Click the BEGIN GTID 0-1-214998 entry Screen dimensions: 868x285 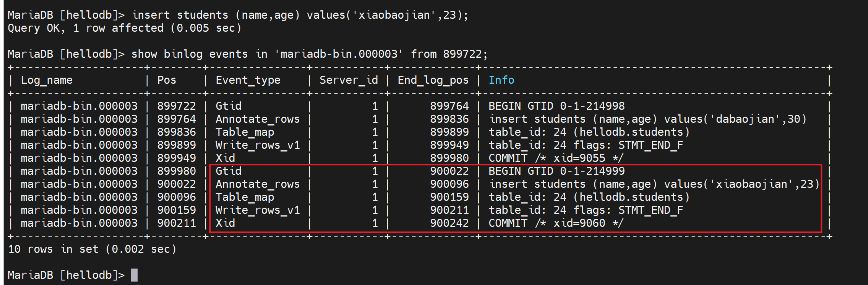tap(556, 106)
